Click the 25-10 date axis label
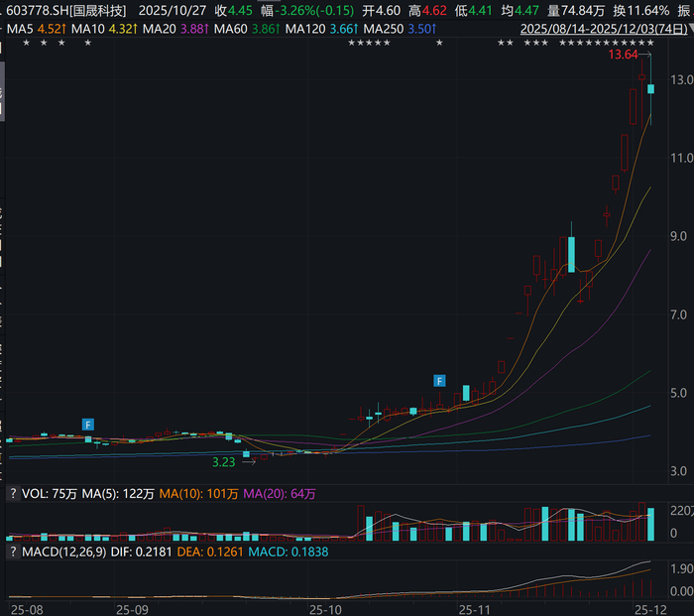The image size is (694, 616). pyautogui.click(x=325, y=609)
